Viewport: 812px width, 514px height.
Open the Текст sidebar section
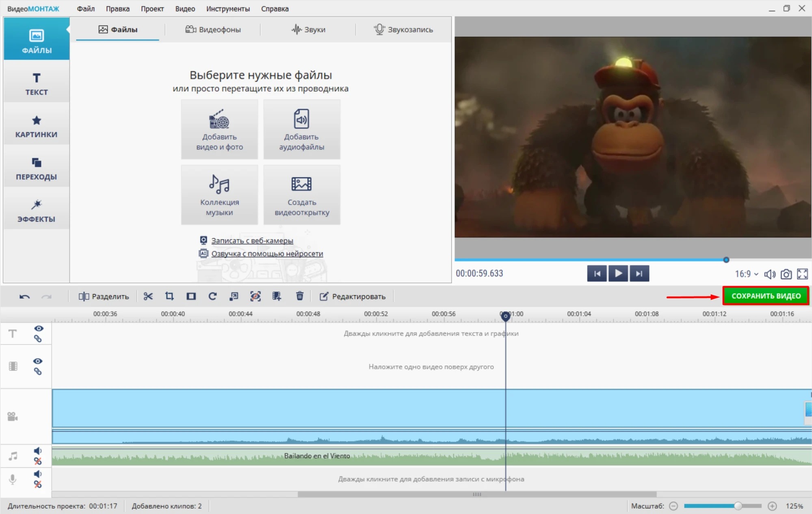[37, 83]
